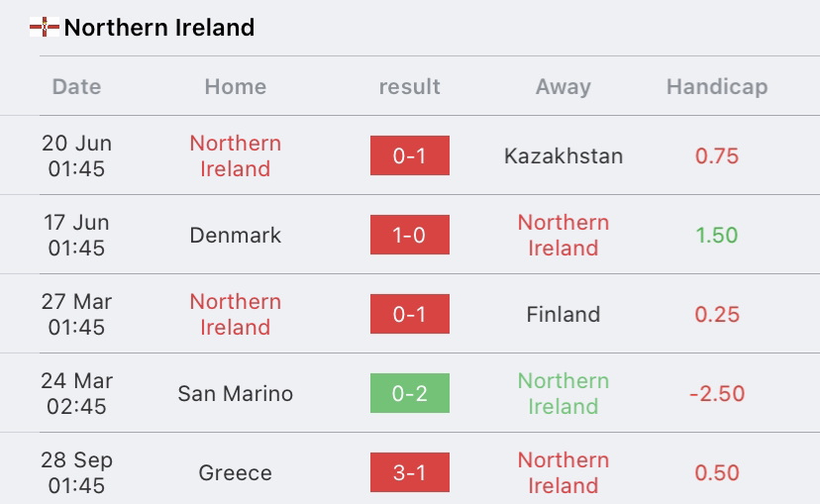Click the Greece home team name

(236, 472)
